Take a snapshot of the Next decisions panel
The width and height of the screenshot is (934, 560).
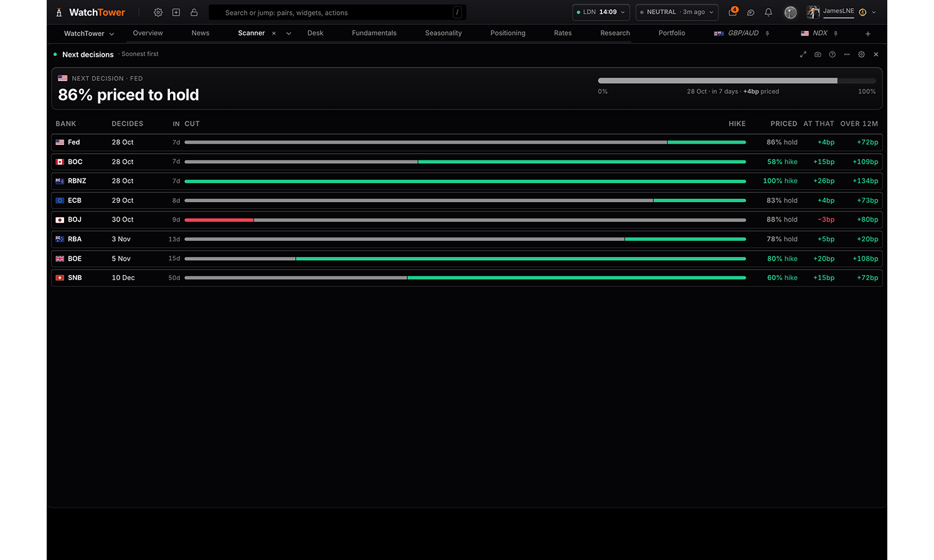click(818, 55)
